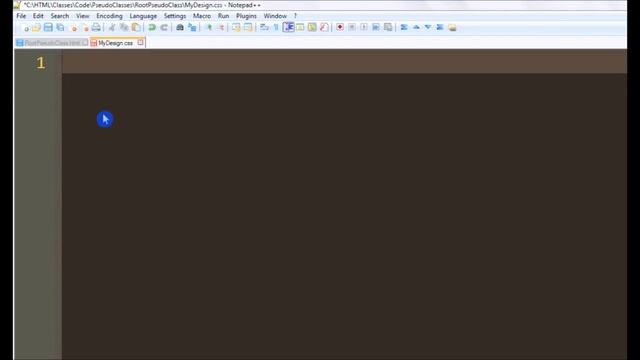This screenshot has width=640, height=360.
Task: Open the Language menu
Action: point(143,16)
